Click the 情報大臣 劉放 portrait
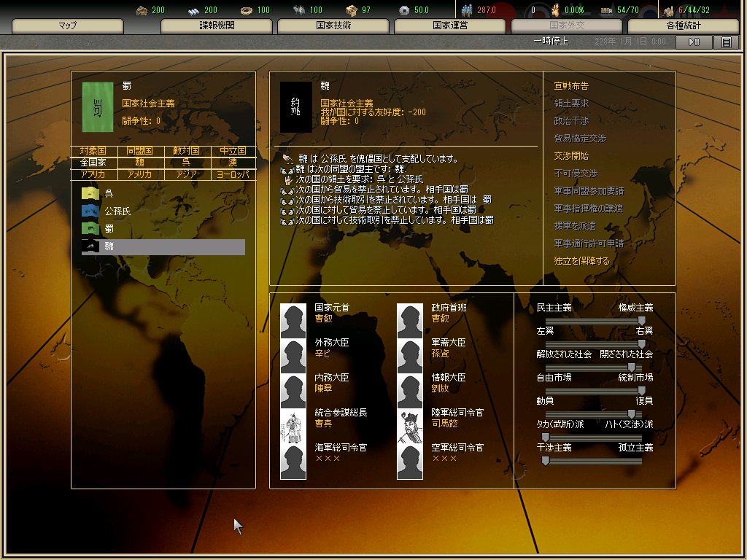Viewport: 747px width, 560px height. pos(410,392)
